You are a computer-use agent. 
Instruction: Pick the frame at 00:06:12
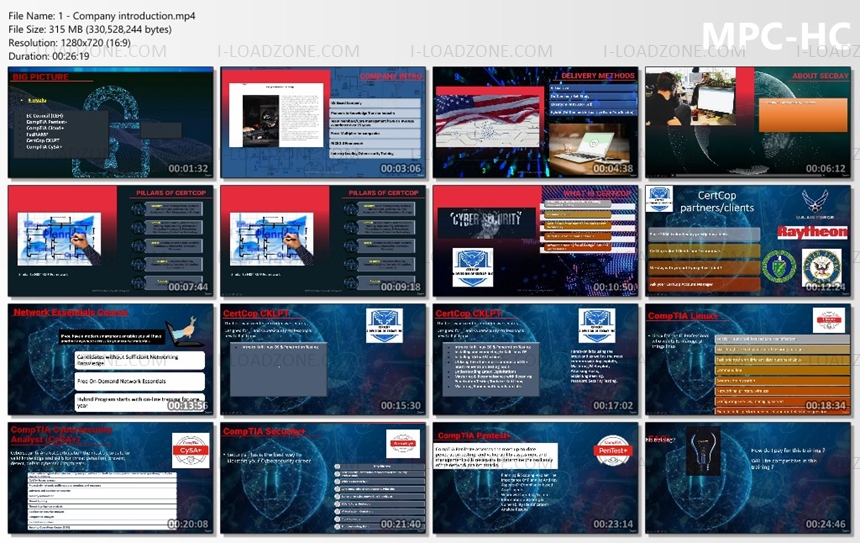tap(748, 122)
